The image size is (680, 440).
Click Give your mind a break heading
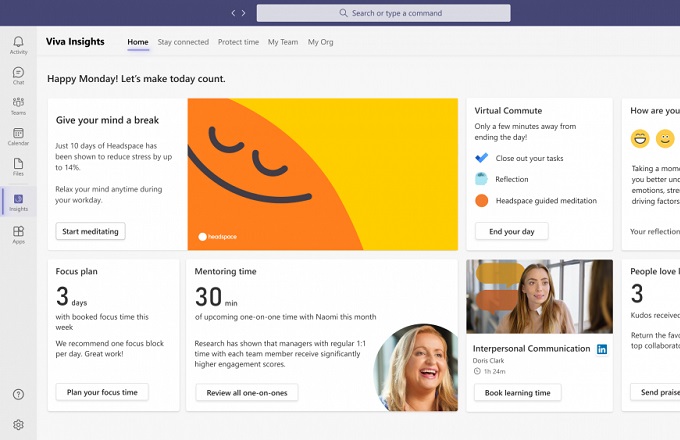coord(107,120)
